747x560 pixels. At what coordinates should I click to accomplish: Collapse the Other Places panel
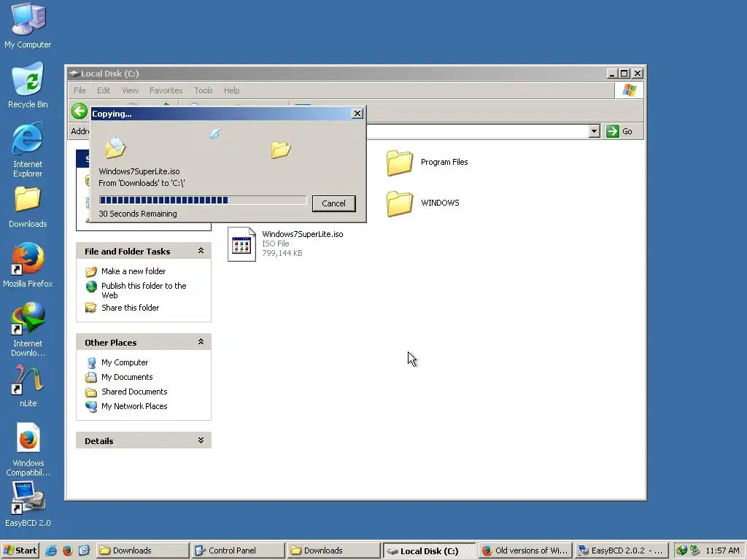point(201,341)
